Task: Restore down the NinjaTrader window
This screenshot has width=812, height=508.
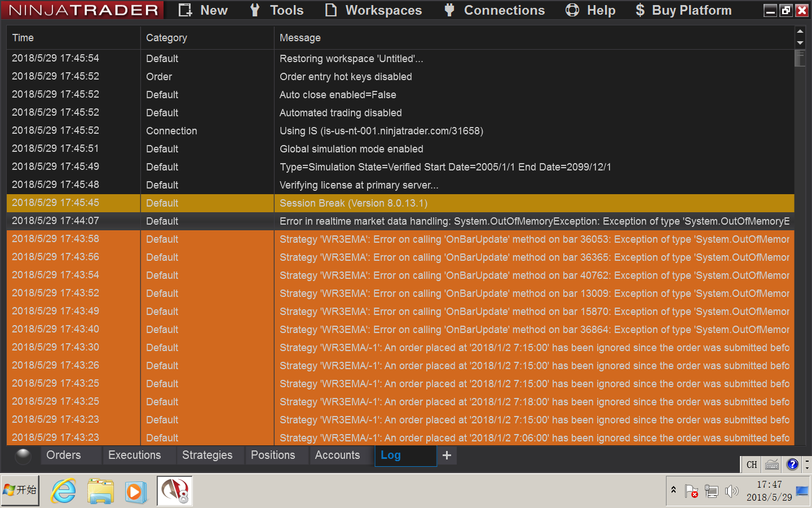Action: 786,10
